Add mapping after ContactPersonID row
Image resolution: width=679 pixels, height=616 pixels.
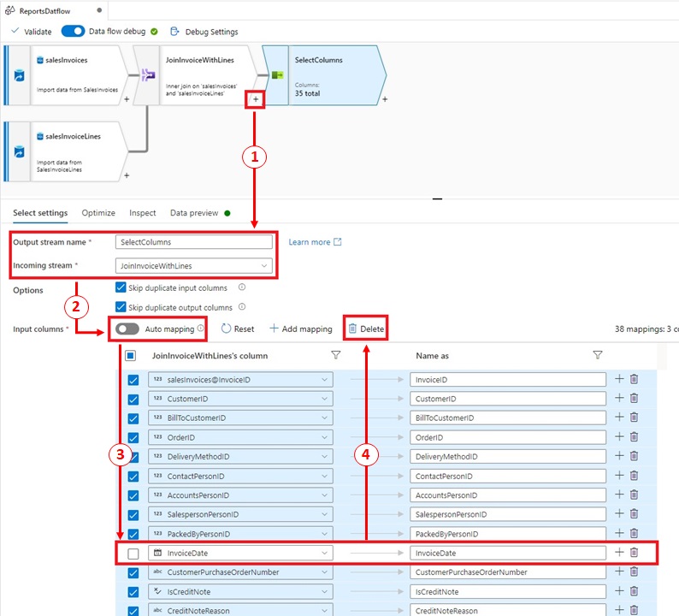619,475
